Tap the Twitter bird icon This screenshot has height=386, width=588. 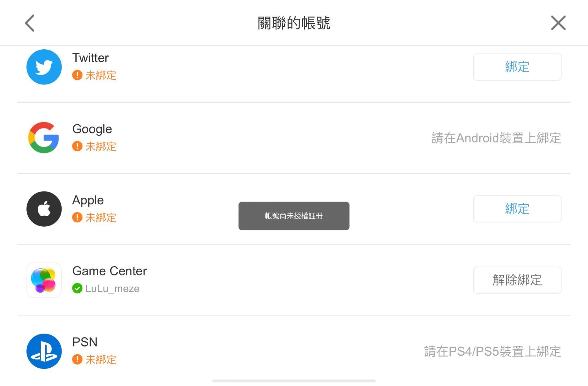click(44, 67)
